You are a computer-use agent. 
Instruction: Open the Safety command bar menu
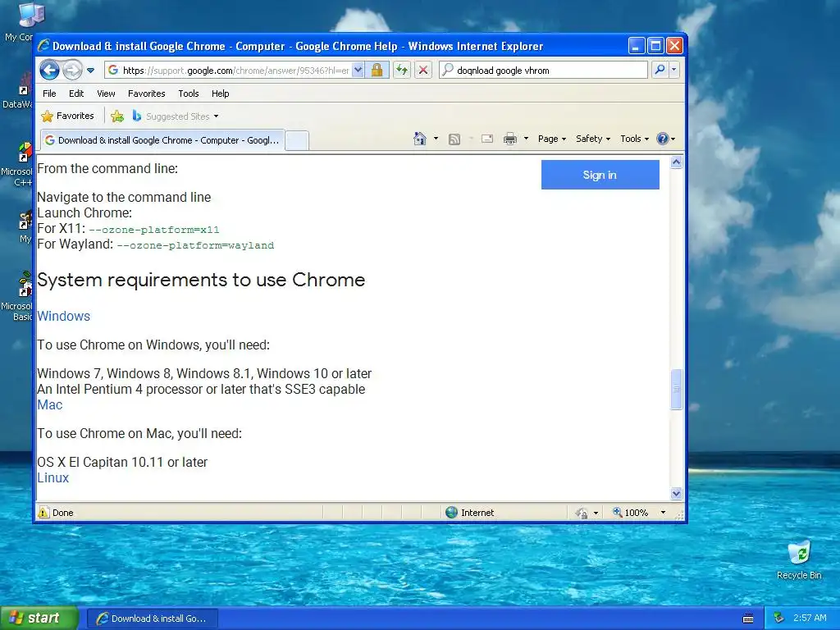(x=592, y=139)
